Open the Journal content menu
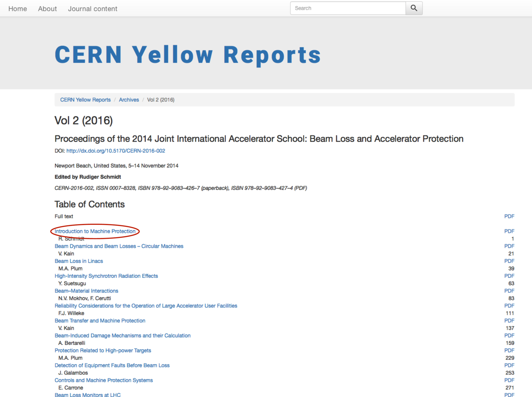The height and width of the screenshot is (397, 532). point(92,9)
